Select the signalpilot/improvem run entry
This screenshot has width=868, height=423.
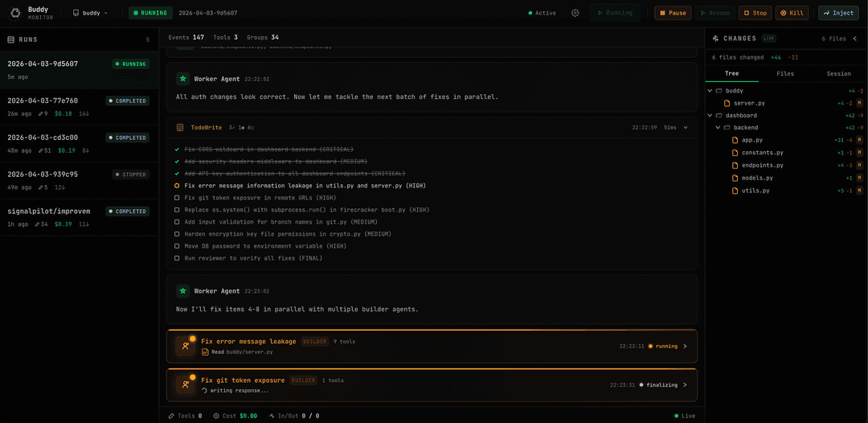(x=79, y=218)
